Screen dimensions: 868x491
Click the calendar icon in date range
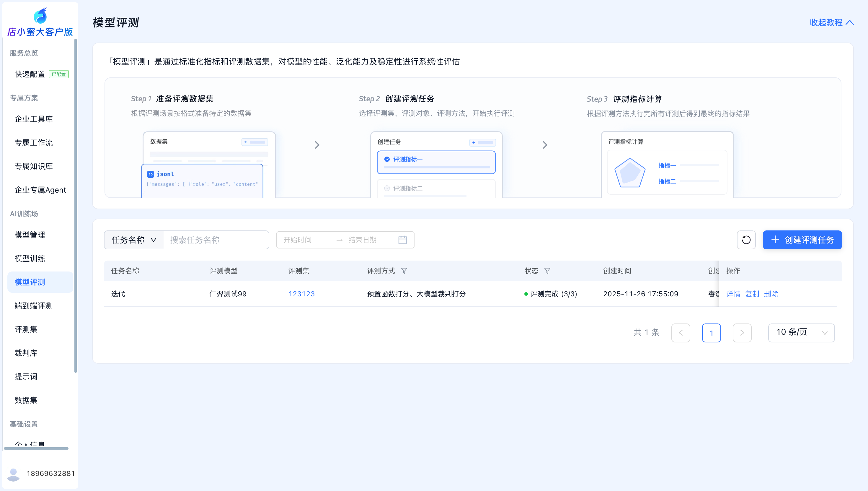pyautogui.click(x=402, y=240)
